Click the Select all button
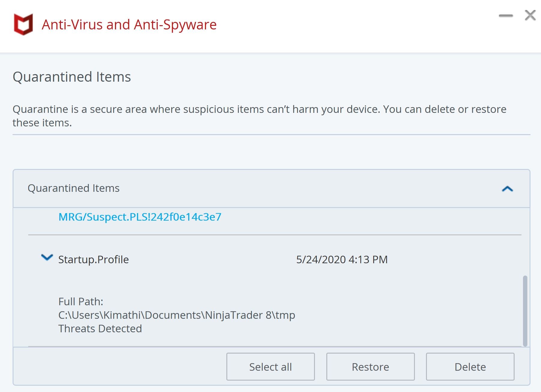541x392 pixels. click(270, 366)
